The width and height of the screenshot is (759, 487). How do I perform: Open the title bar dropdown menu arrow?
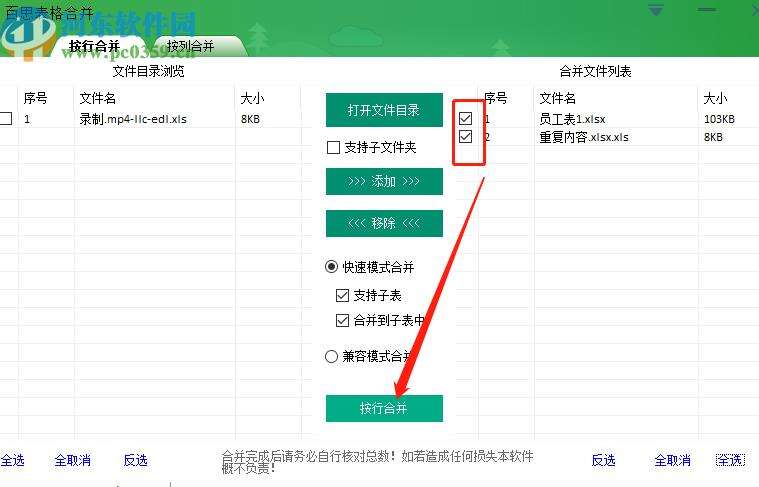pos(656,10)
